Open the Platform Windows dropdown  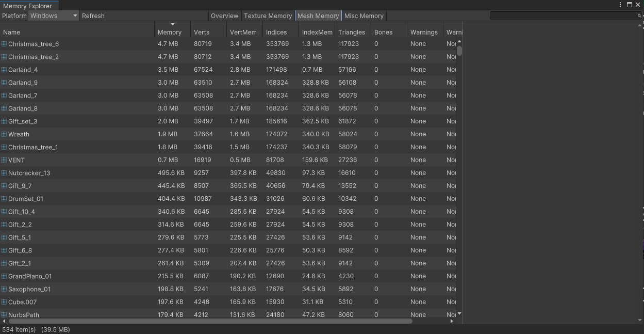[x=54, y=16]
